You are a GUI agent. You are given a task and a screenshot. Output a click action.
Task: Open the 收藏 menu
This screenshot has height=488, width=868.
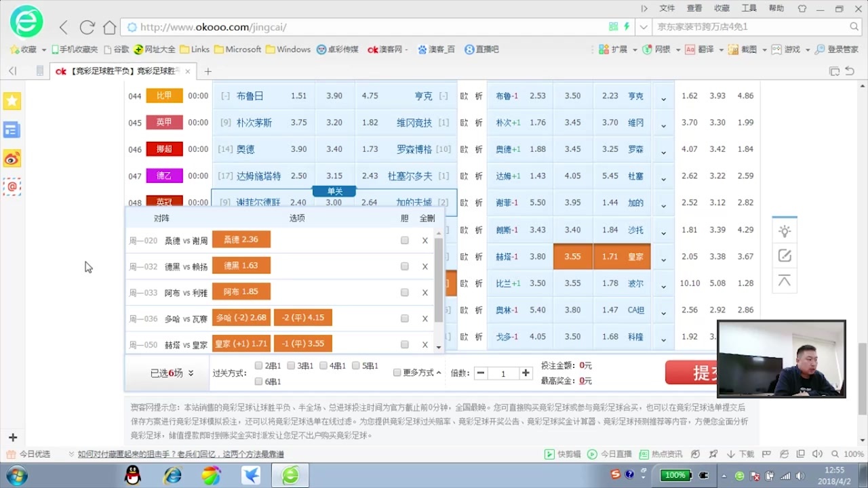(722, 8)
